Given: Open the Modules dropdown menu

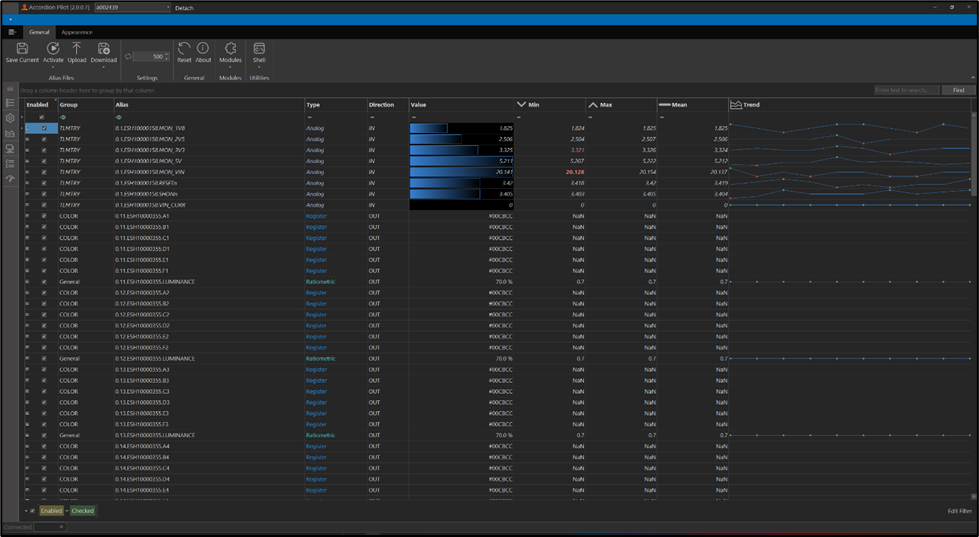Looking at the screenshot, I should point(230,68).
